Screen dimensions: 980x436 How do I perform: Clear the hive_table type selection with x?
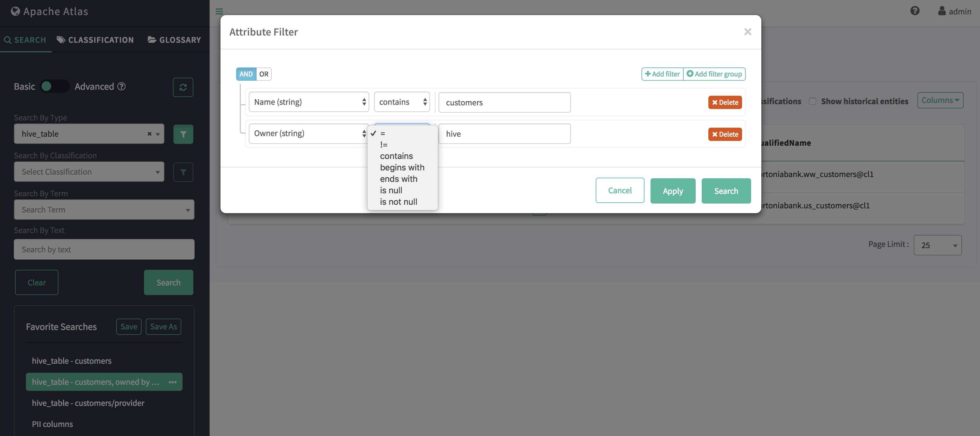pyautogui.click(x=149, y=134)
